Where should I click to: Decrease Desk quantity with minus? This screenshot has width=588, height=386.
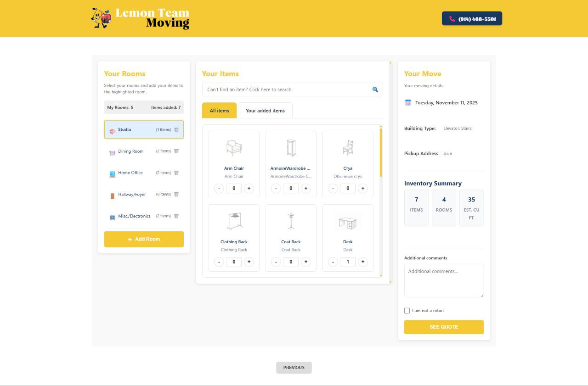point(333,262)
